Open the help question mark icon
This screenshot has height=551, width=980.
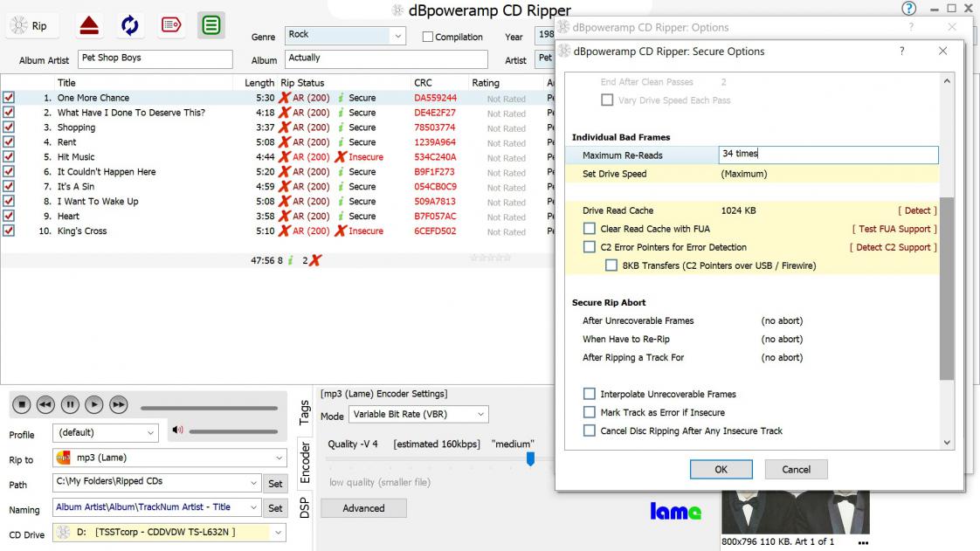coord(909,9)
